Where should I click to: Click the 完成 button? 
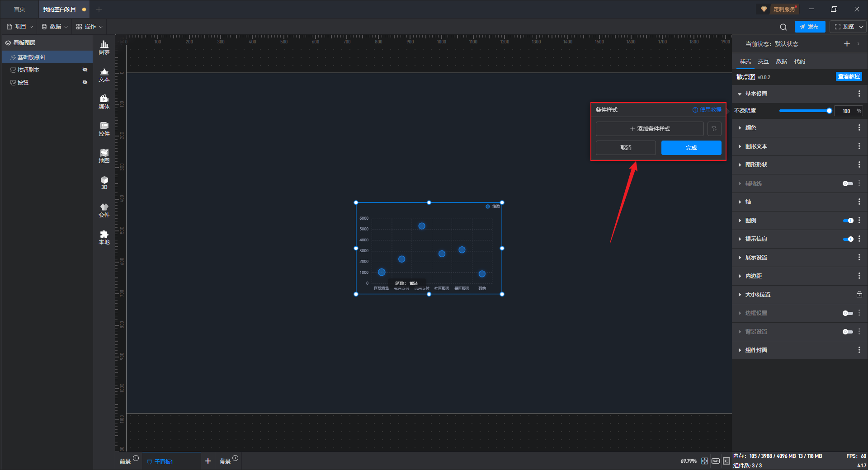click(691, 148)
